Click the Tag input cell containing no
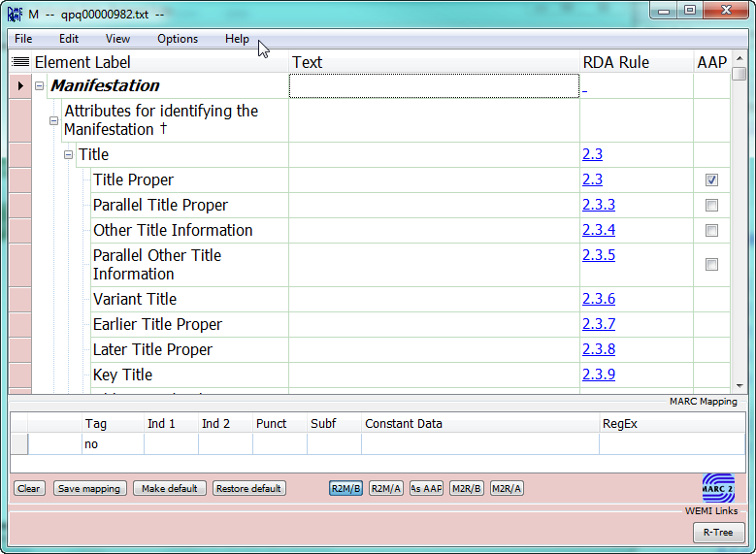Viewport: 756px width, 554px height. 113,444
